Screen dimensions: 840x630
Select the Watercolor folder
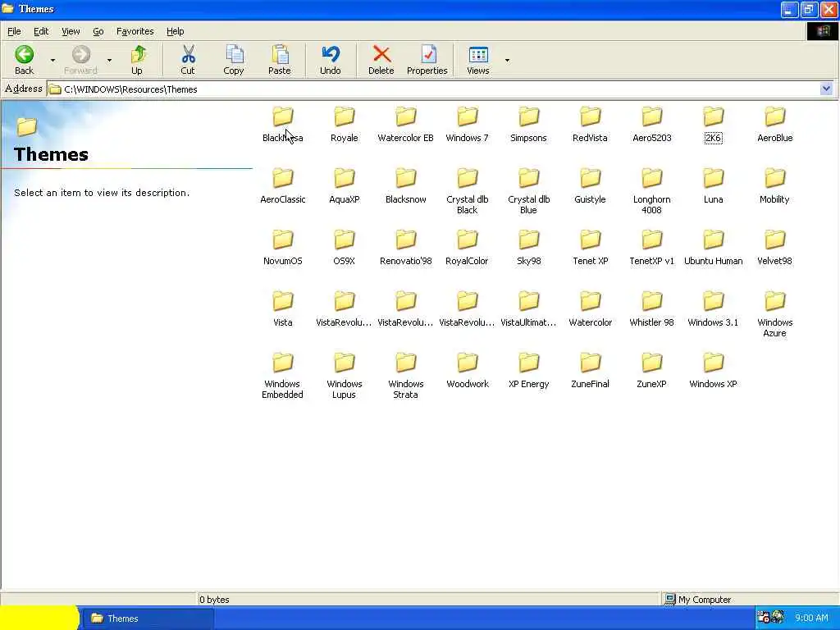590,309
